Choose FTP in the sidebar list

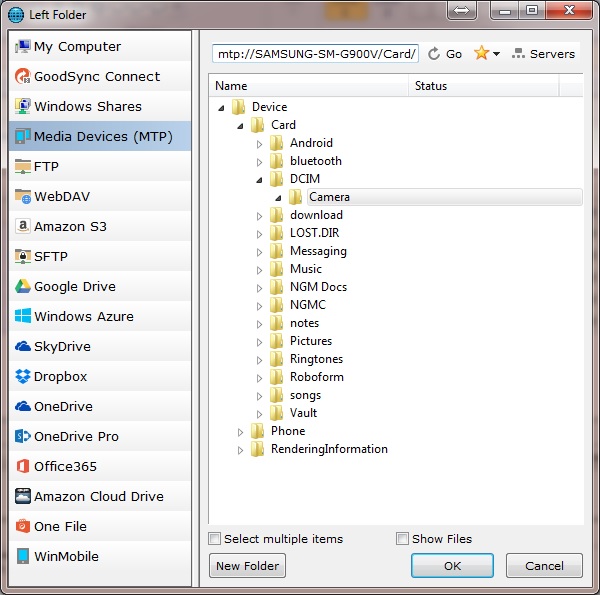[100, 166]
